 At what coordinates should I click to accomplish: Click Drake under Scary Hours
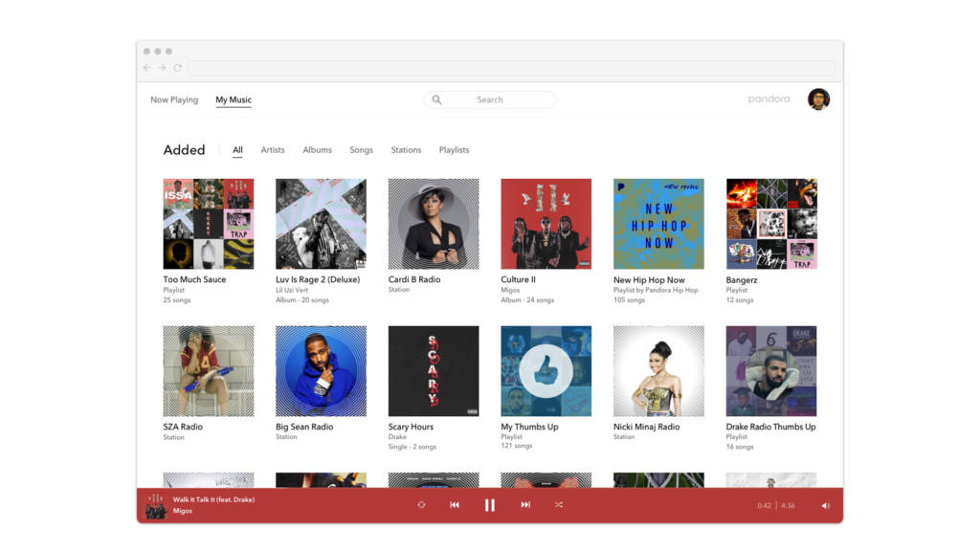397,436
